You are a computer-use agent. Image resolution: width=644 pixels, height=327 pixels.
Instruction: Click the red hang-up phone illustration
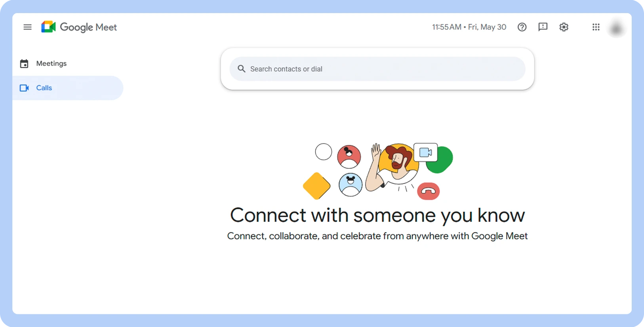(x=428, y=191)
